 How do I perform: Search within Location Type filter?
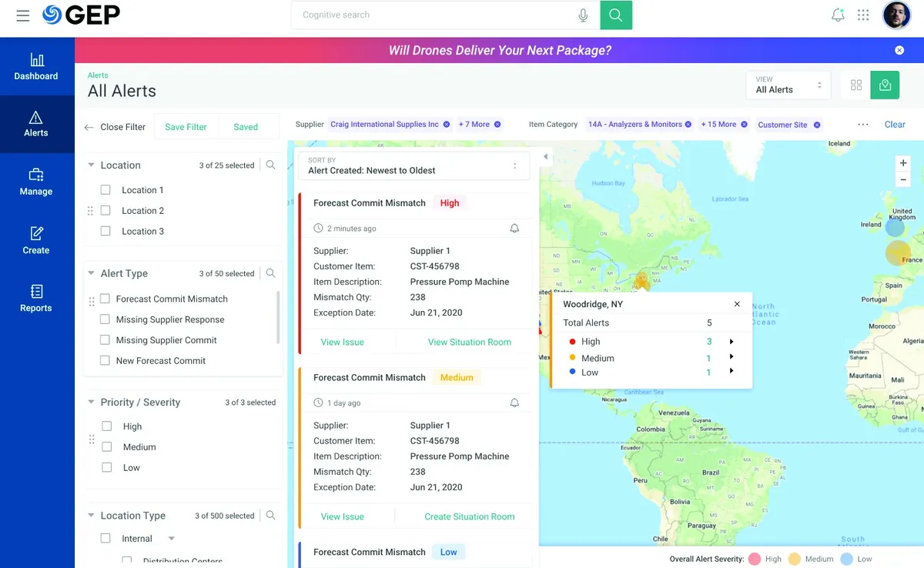pyautogui.click(x=270, y=516)
